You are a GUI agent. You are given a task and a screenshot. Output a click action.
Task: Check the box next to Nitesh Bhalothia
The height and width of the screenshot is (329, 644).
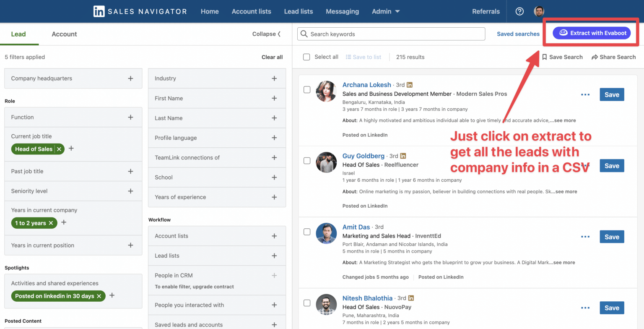point(307,303)
